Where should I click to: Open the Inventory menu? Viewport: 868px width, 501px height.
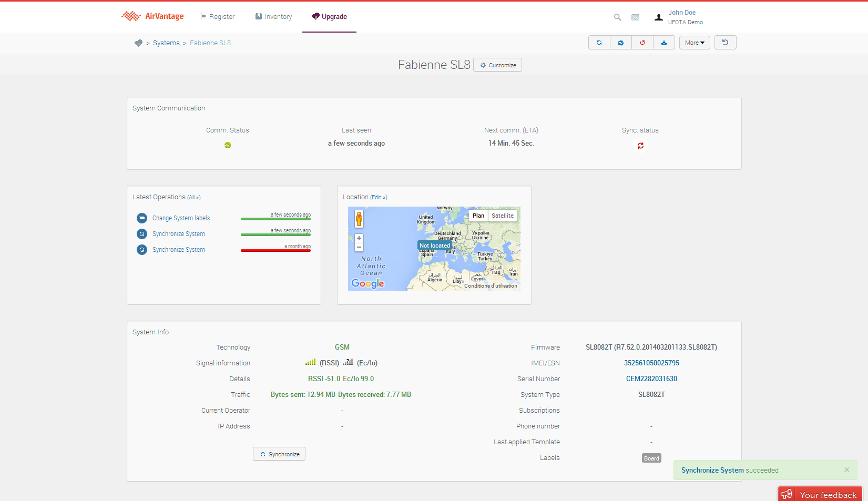point(273,17)
